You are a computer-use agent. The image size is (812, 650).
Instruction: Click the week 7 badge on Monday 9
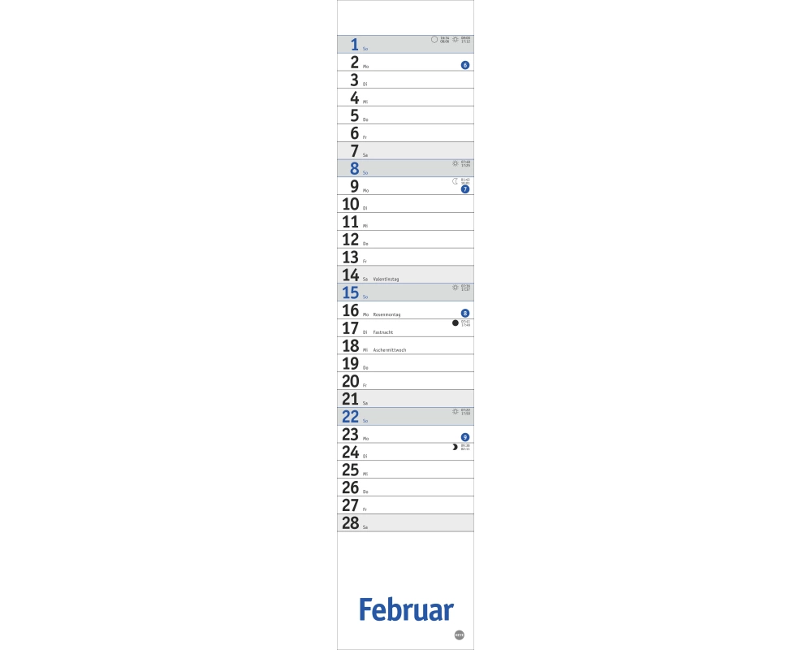pos(465,189)
